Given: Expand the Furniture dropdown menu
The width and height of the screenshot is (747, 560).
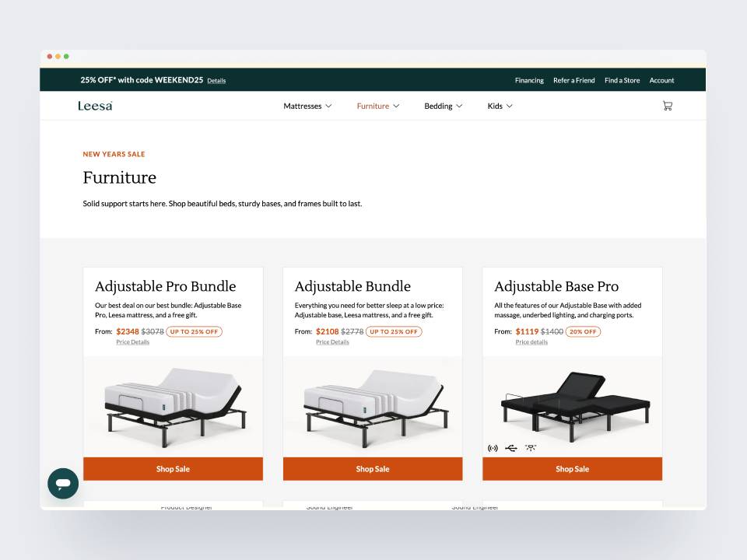Looking at the screenshot, I should [378, 107].
